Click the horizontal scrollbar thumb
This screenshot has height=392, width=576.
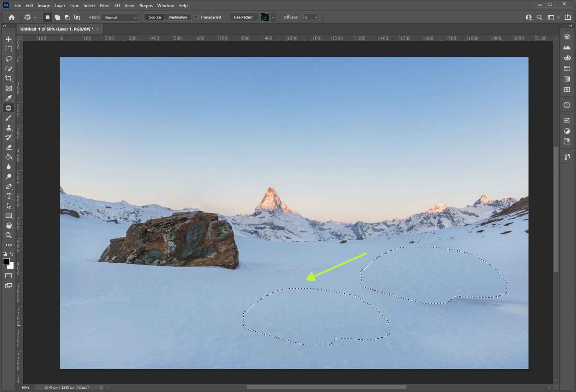pos(326,387)
